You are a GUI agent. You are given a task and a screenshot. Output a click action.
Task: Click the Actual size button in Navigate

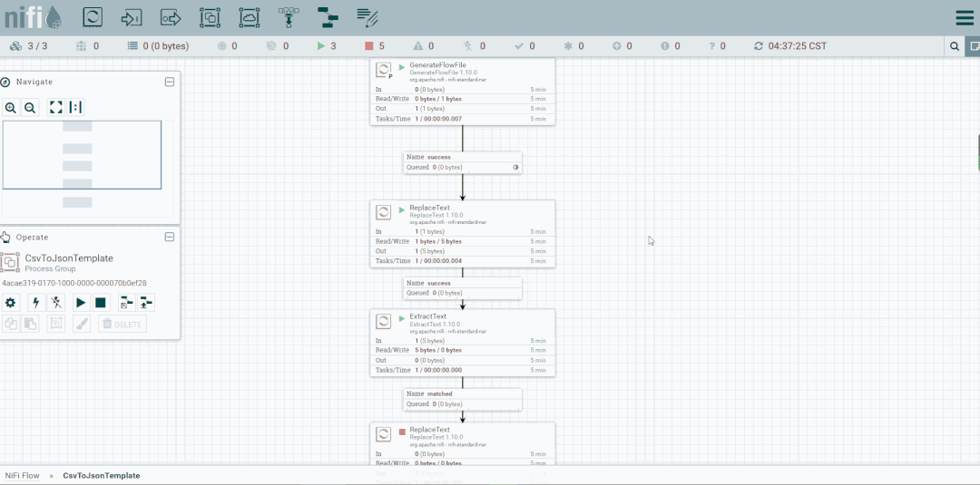coord(75,108)
